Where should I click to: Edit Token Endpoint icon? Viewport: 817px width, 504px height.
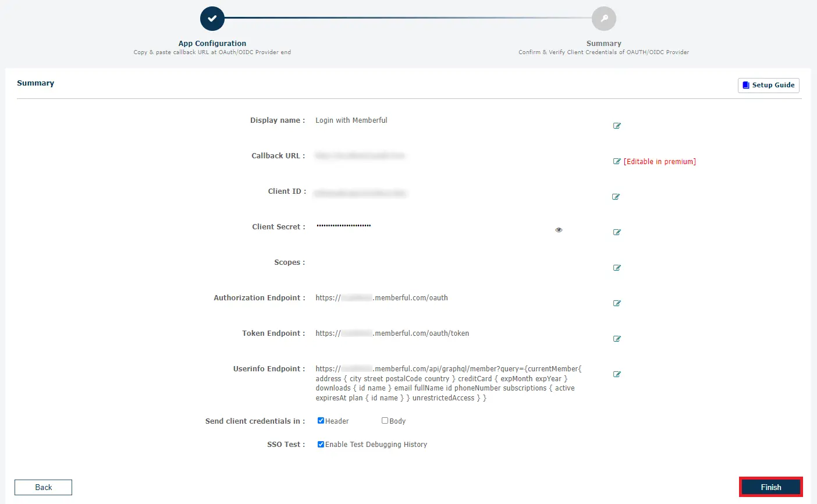tap(617, 339)
